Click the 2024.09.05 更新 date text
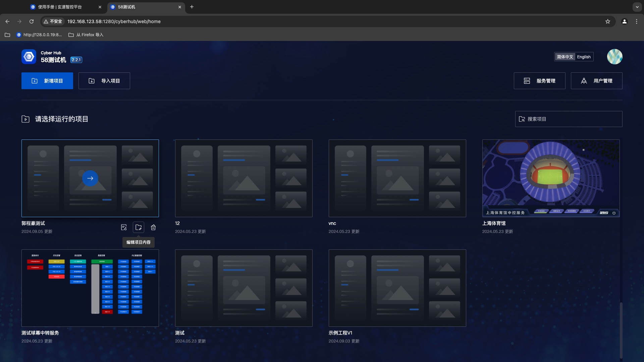644x362 pixels. pyautogui.click(x=37, y=232)
